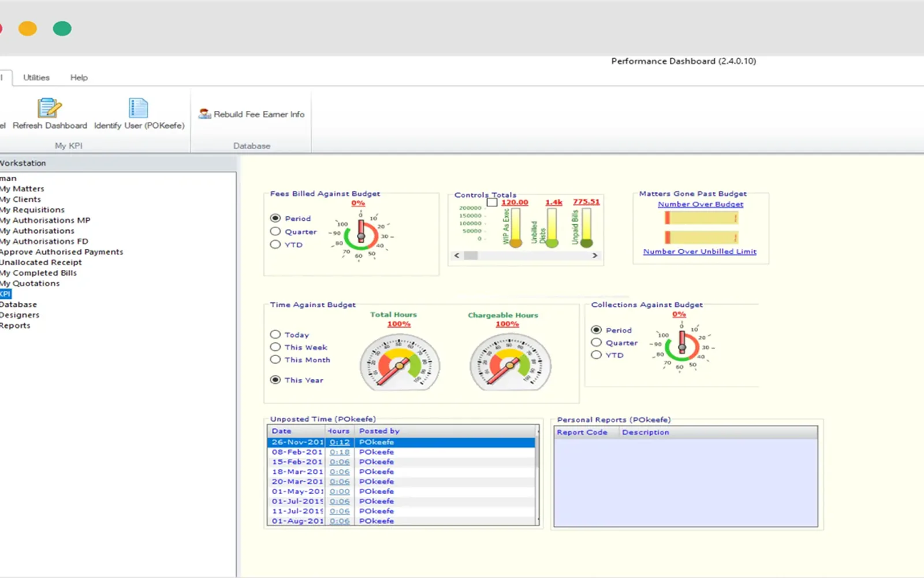Viewport: 924px width, 578px height.
Task: Select YTD in Collections Against Budget
Action: (597, 355)
